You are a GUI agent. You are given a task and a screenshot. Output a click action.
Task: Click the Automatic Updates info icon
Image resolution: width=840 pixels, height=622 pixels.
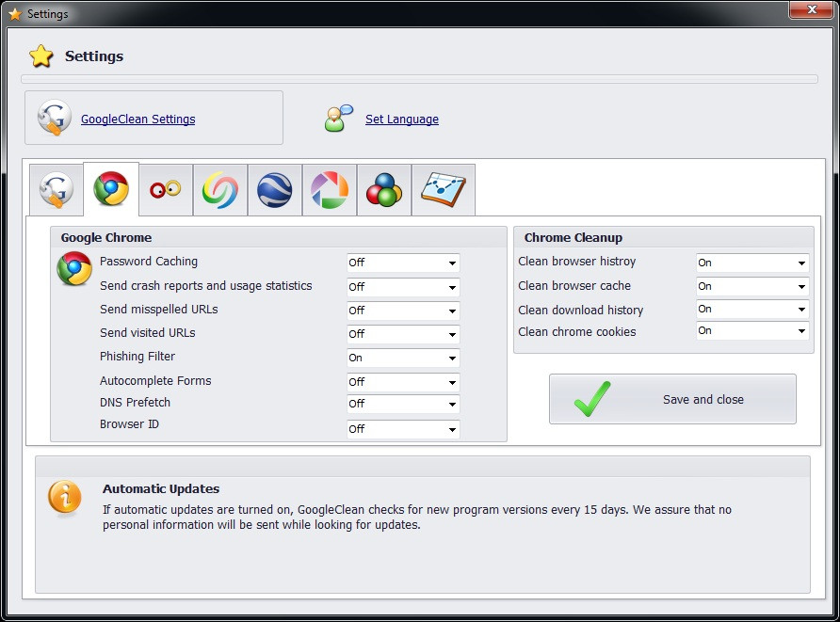pos(64,498)
